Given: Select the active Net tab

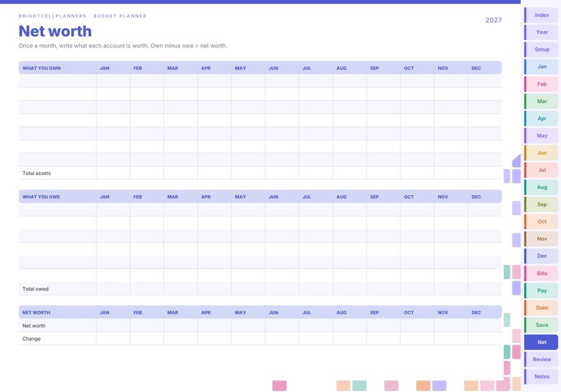Looking at the screenshot, I should click(541, 342).
